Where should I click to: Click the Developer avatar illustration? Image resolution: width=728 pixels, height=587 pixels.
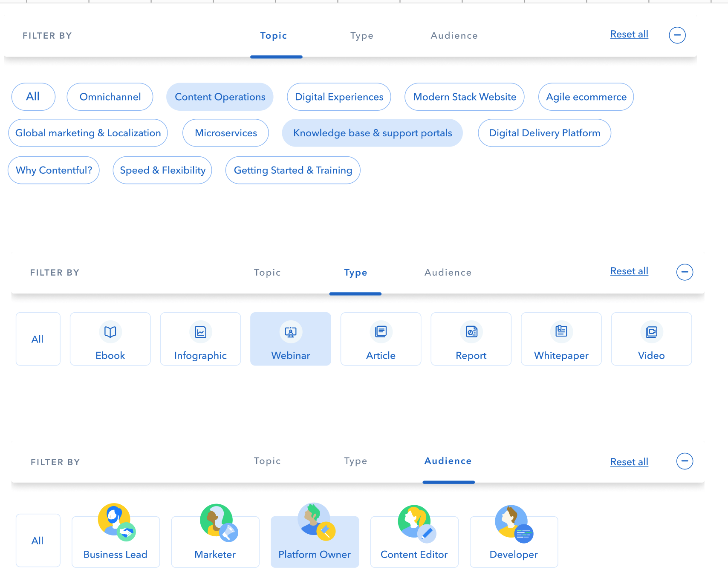pyautogui.click(x=514, y=524)
